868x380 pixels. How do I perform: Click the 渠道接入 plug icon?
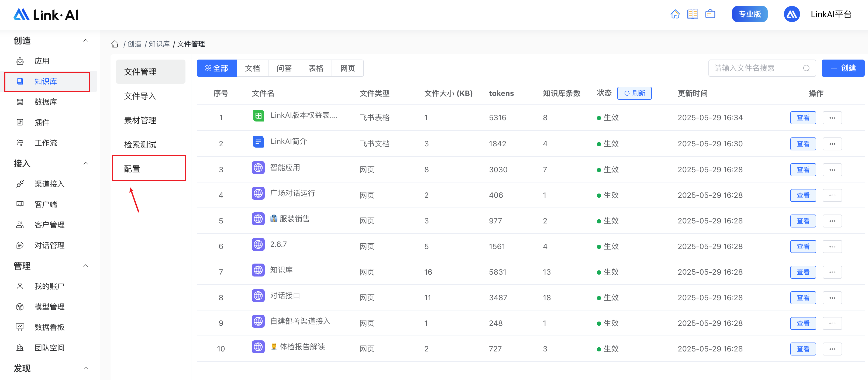click(20, 184)
